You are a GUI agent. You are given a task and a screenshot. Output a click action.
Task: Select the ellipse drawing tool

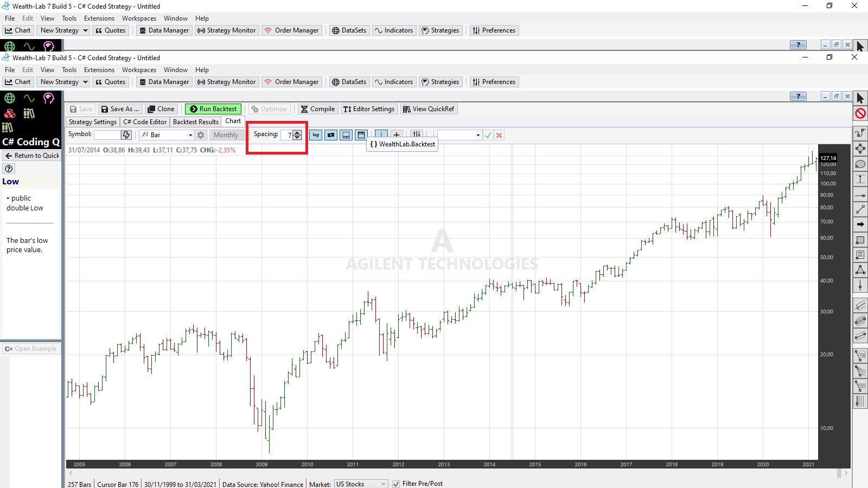860,164
